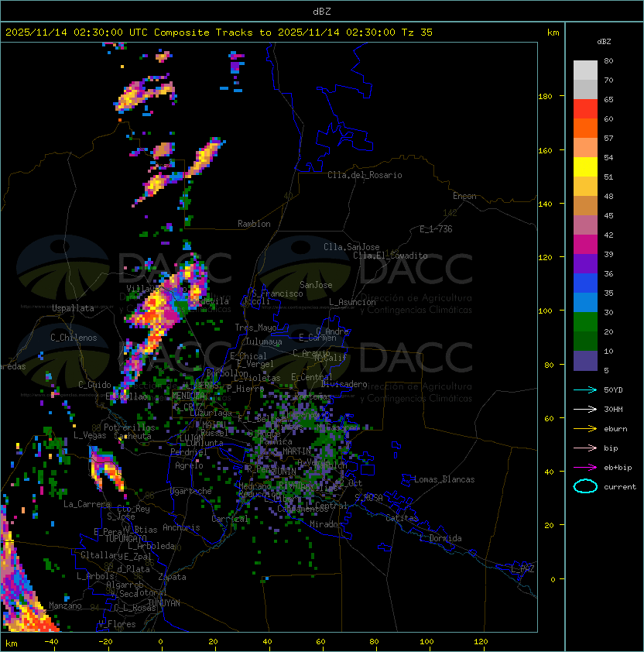Pick the slate 10 dBZ color swatch
Screen dimensions: 644x652
point(585,361)
